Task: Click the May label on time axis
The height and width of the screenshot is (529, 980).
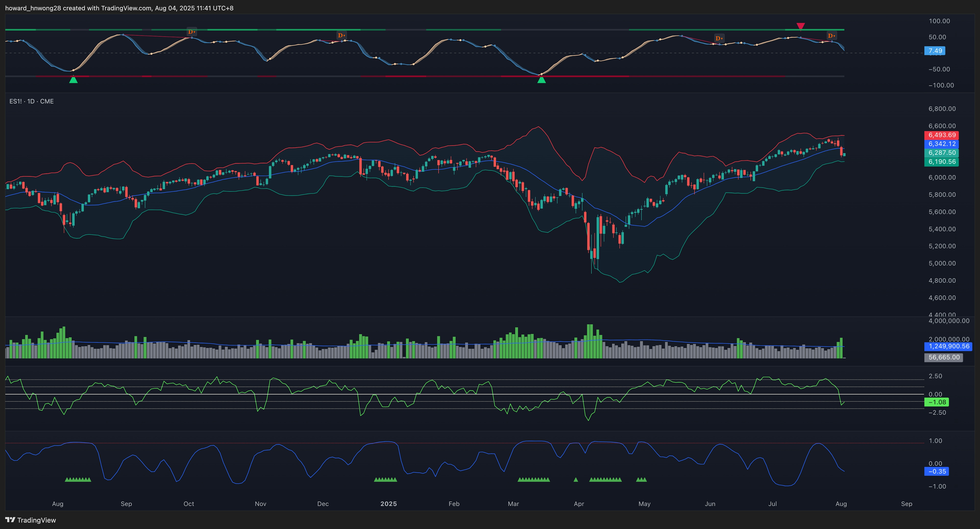Action: click(644, 503)
